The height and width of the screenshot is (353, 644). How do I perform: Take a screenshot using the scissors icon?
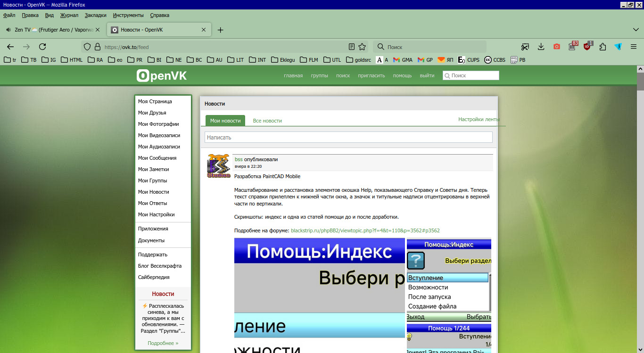pos(525,47)
